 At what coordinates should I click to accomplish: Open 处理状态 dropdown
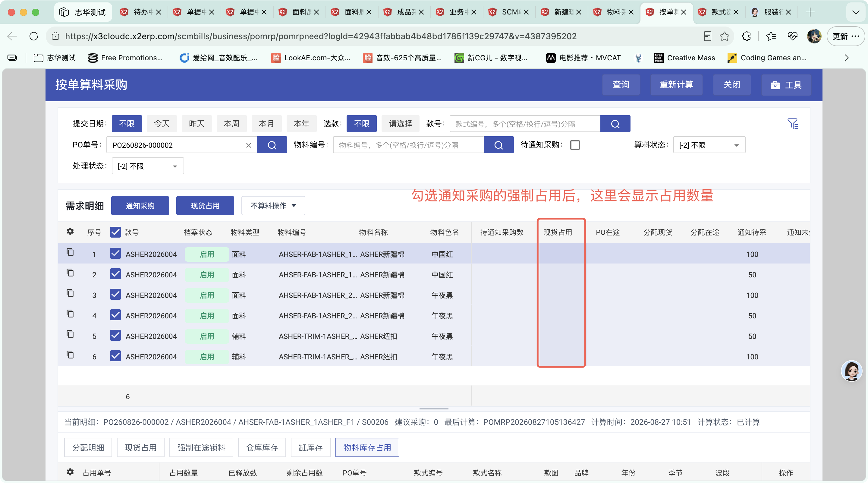[148, 166]
